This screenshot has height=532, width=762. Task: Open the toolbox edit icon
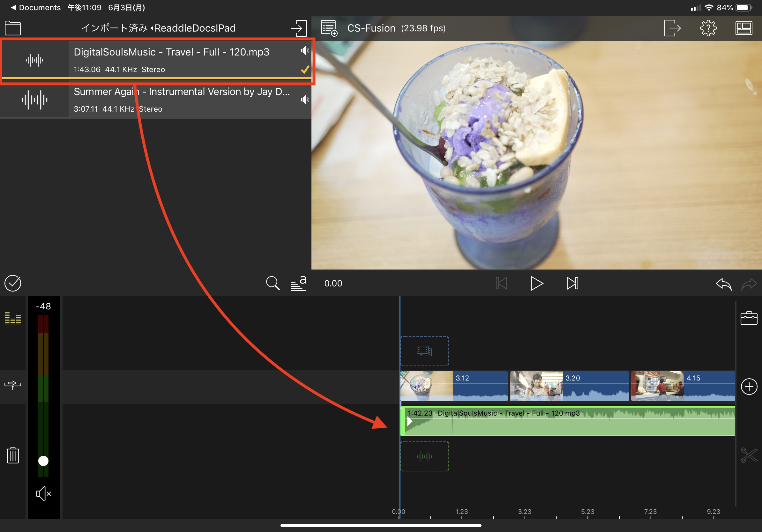tap(749, 318)
